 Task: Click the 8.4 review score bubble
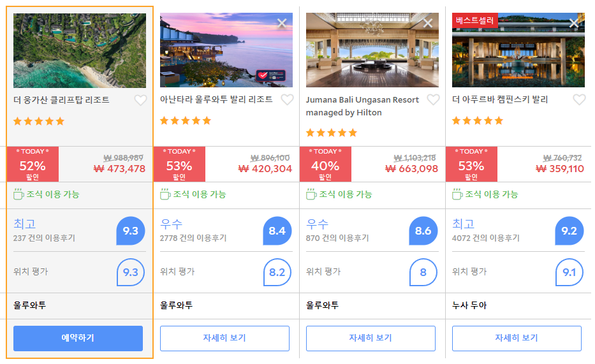click(x=277, y=231)
